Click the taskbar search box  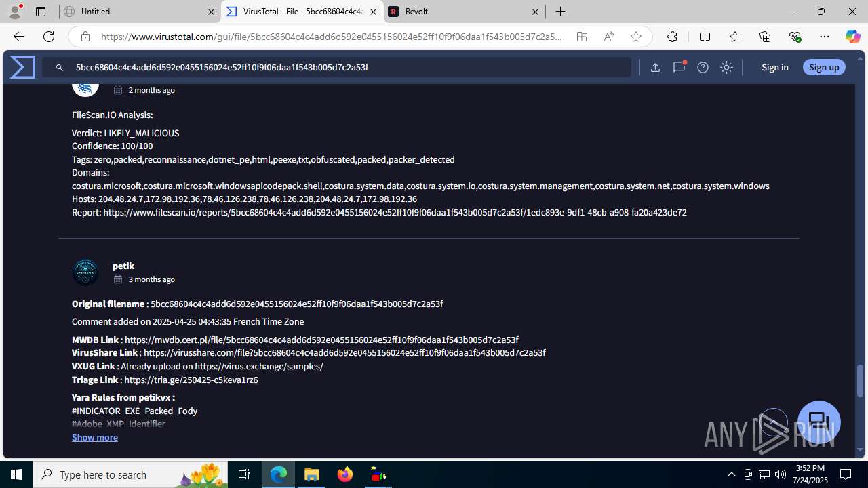[x=130, y=474]
